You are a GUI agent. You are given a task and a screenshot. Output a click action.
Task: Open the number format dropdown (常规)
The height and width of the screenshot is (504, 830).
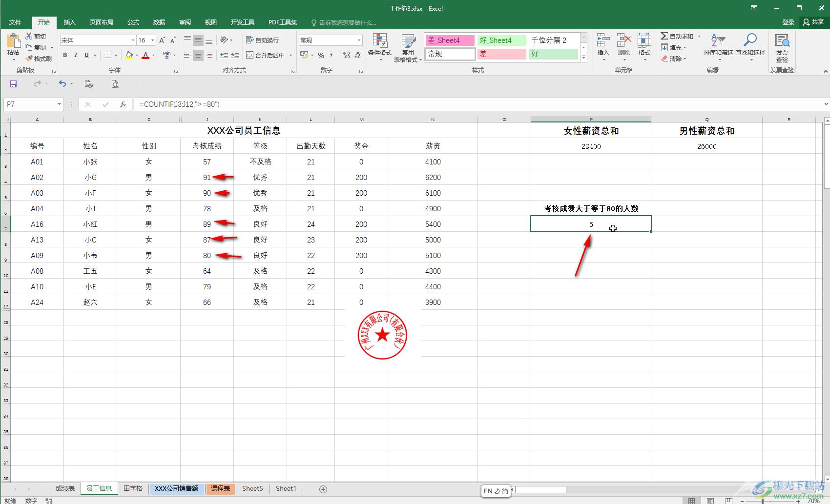(x=359, y=40)
